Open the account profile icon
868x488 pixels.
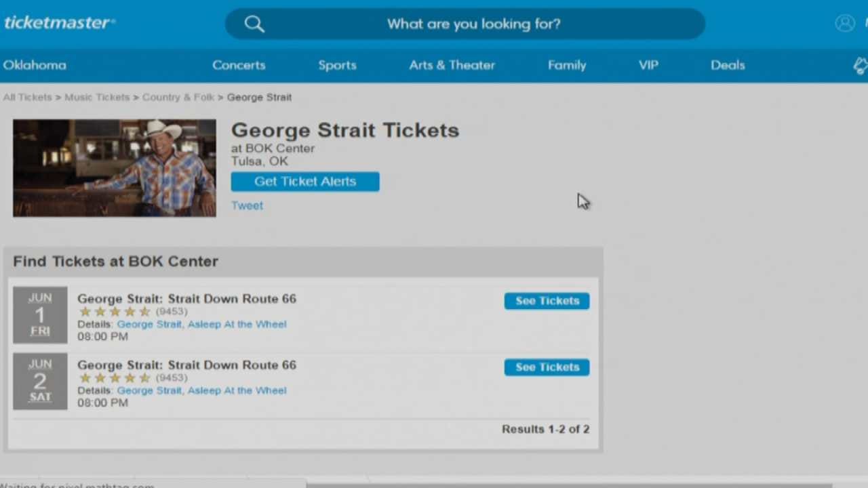(x=845, y=22)
